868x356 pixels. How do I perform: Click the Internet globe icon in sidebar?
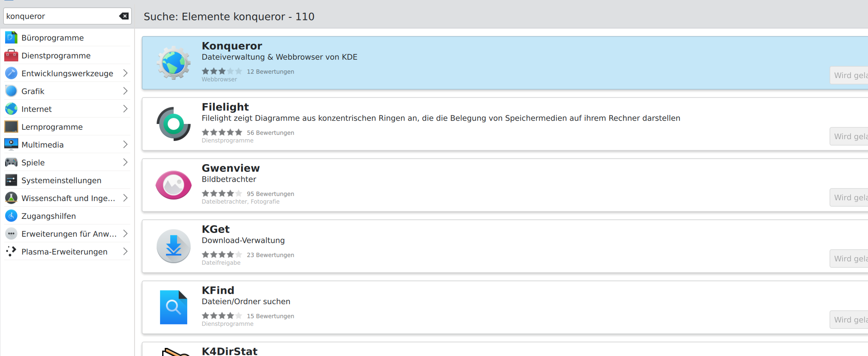[11, 109]
